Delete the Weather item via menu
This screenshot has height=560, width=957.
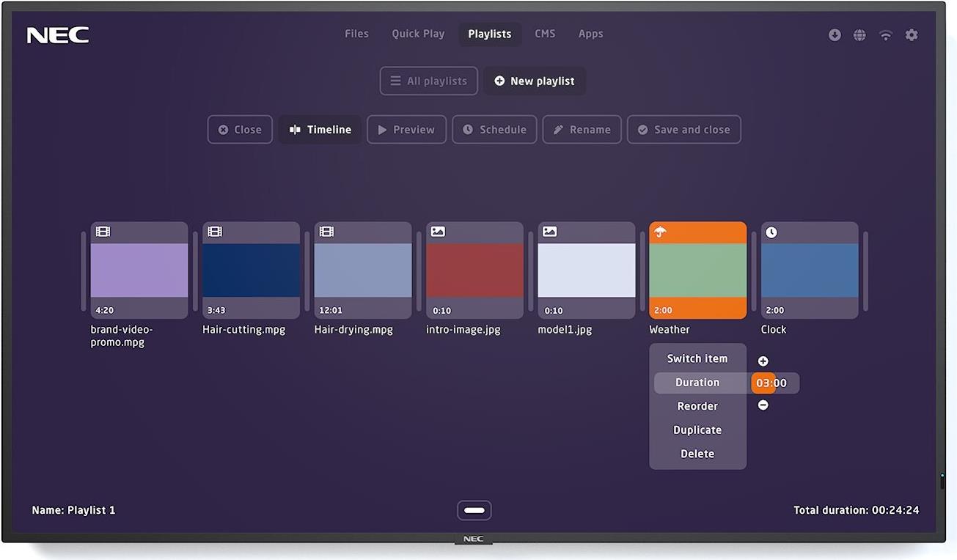pyautogui.click(x=697, y=454)
